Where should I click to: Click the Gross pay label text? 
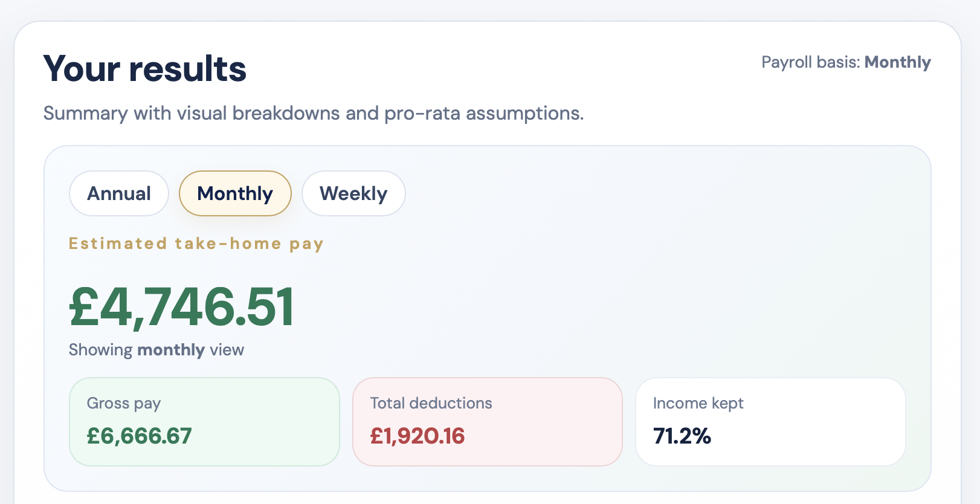click(124, 403)
